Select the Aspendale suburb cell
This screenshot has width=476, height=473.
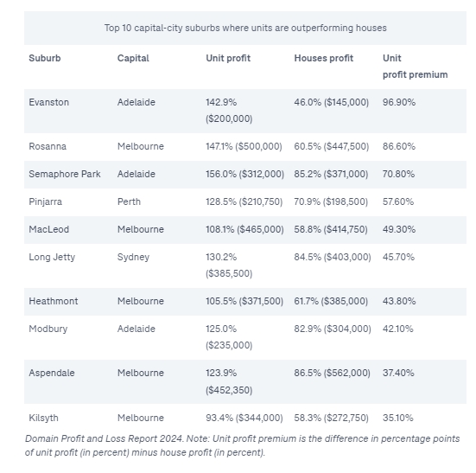click(x=52, y=373)
